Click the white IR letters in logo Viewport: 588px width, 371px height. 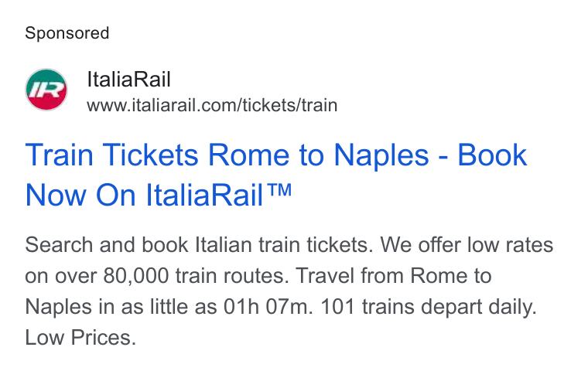click(x=46, y=90)
